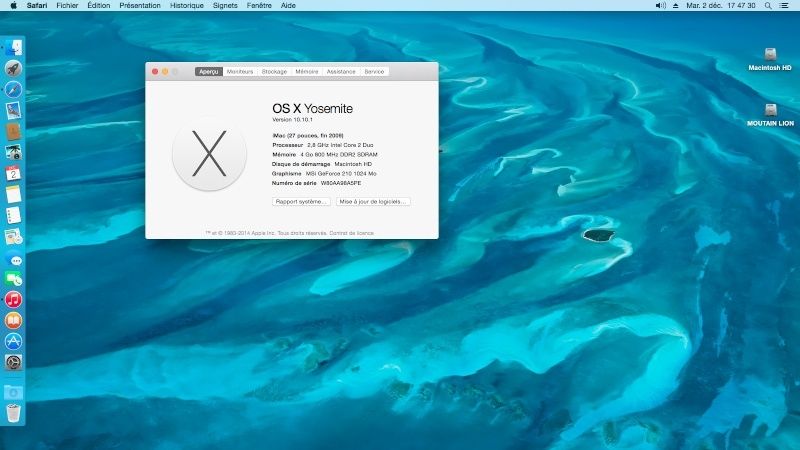Open System Preferences gear icon

pyautogui.click(x=13, y=362)
